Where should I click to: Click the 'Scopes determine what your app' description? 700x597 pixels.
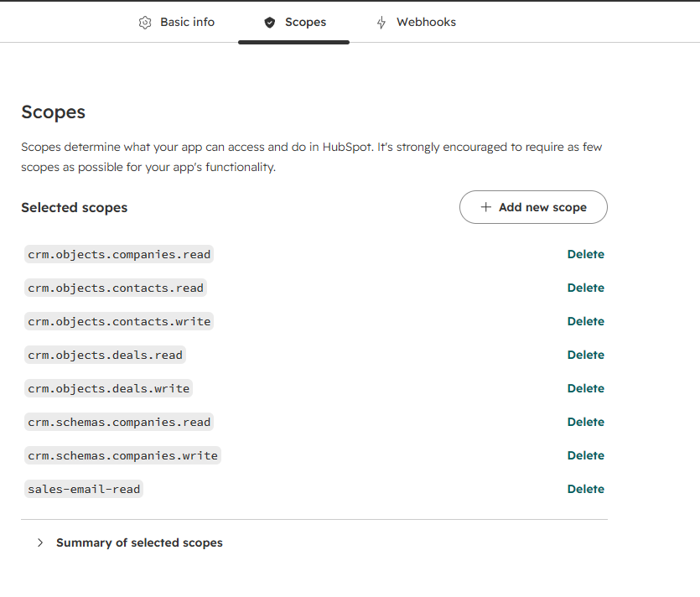click(312, 157)
